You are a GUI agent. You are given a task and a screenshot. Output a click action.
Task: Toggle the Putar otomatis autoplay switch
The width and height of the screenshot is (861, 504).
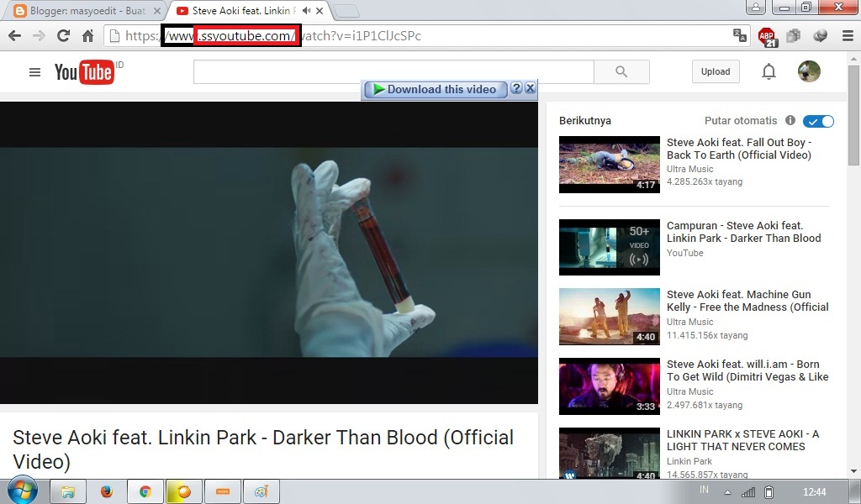(818, 121)
